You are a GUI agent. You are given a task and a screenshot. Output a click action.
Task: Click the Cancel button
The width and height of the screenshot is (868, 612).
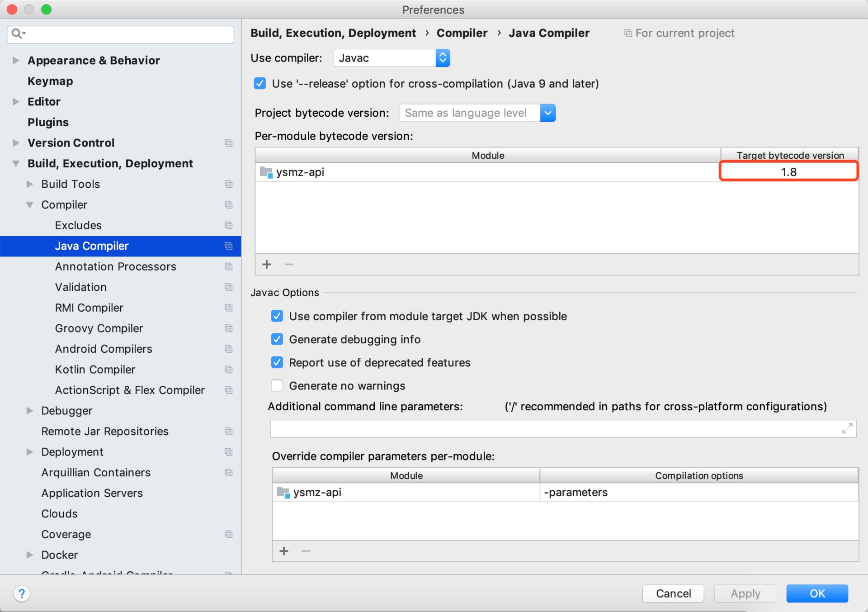(673, 593)
